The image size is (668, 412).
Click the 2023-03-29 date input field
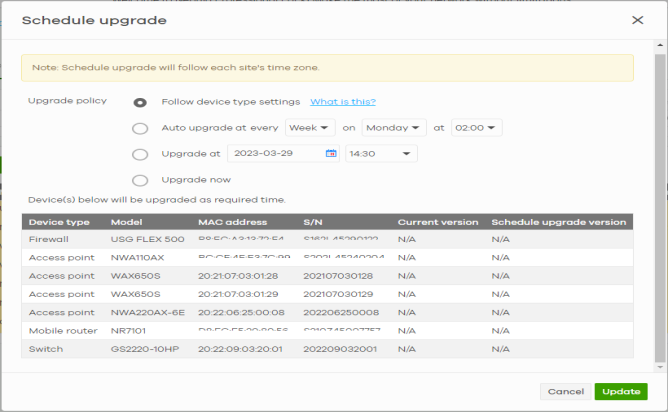coord(275,154)
